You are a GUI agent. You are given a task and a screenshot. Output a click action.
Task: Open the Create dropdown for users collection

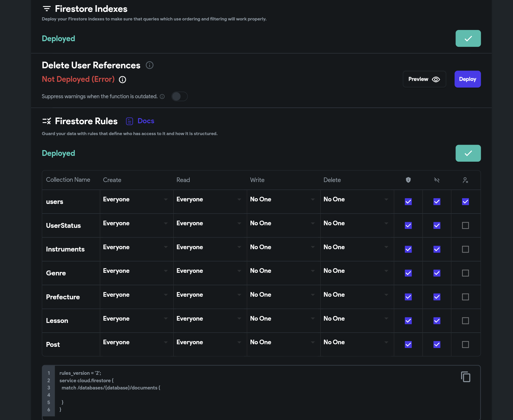point(136,199)
